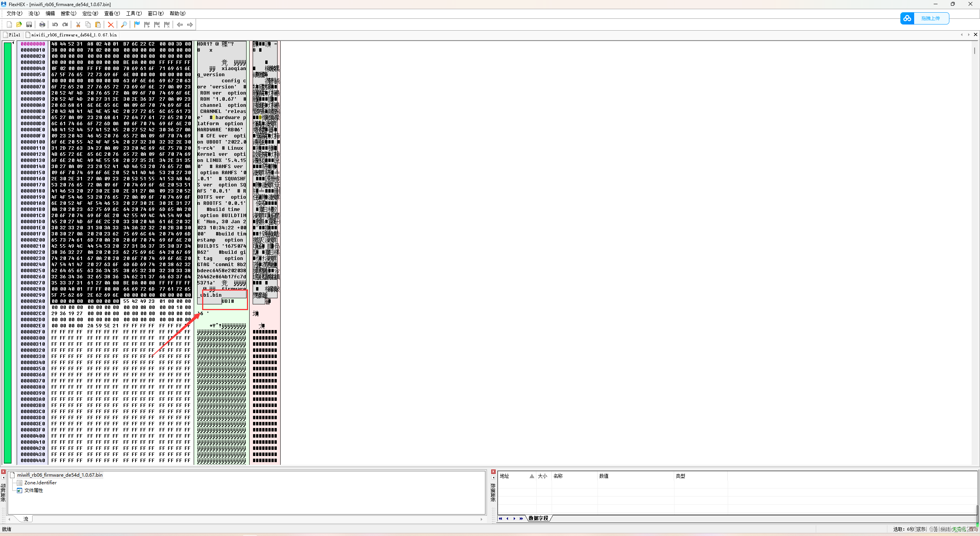Click the Save disk icon
980x536 pixels.
(29, 25)
